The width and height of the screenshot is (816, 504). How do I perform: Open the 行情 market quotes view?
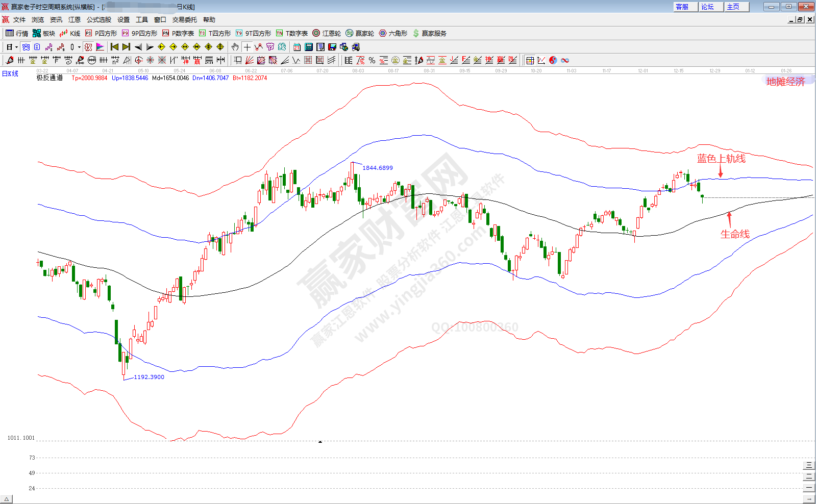[x=16, y=33]
